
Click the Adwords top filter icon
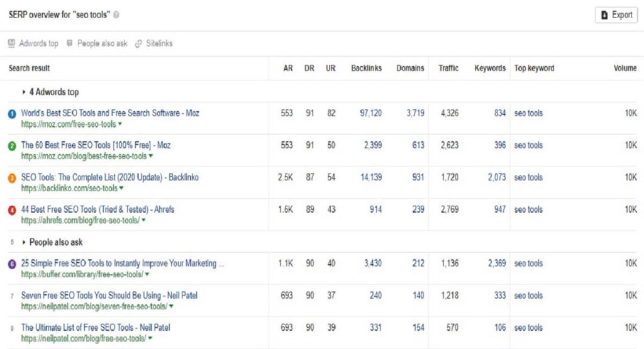(x=11, y=43)
